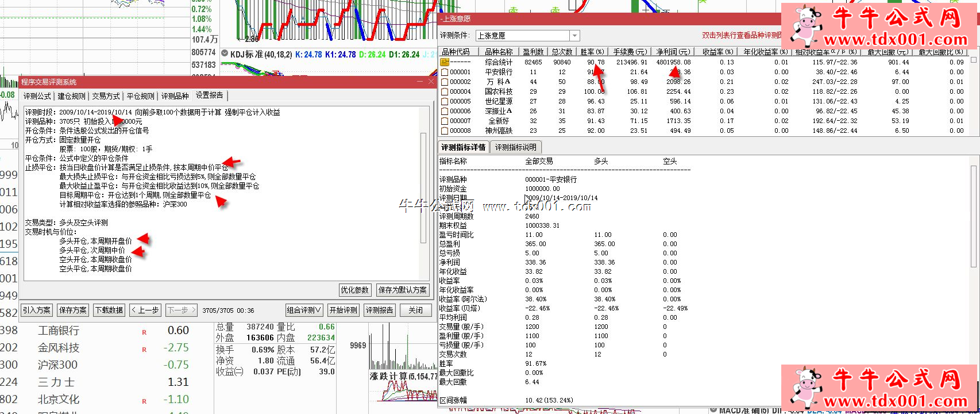Image resolution: width=980 pixels, height=414 pixels.
Task: Select the 平安银行 name cell
Action: tap(499, 72)
